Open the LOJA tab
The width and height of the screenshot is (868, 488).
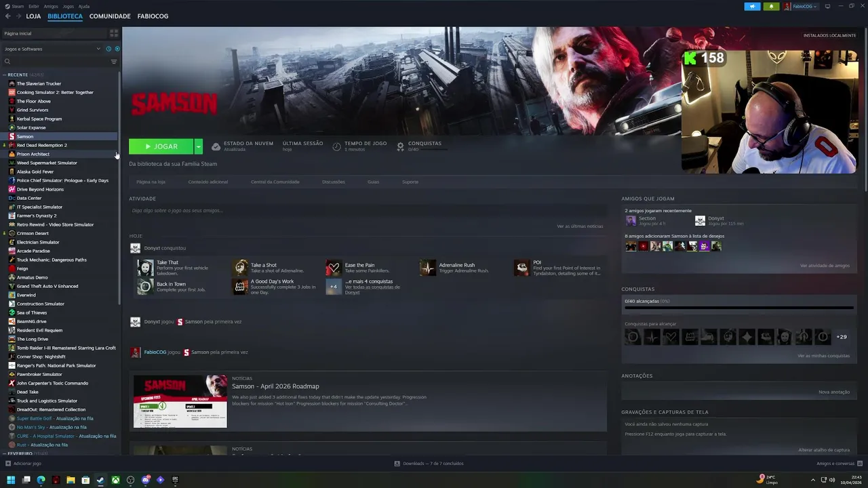(x=33, y=16)
